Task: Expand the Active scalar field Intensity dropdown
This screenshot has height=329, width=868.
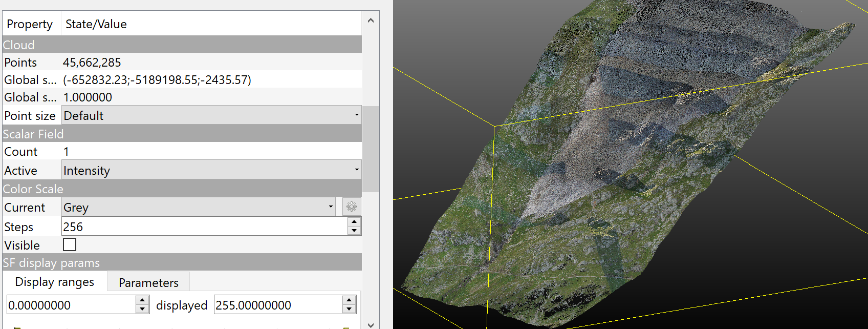Action: [x=211, y=170]
